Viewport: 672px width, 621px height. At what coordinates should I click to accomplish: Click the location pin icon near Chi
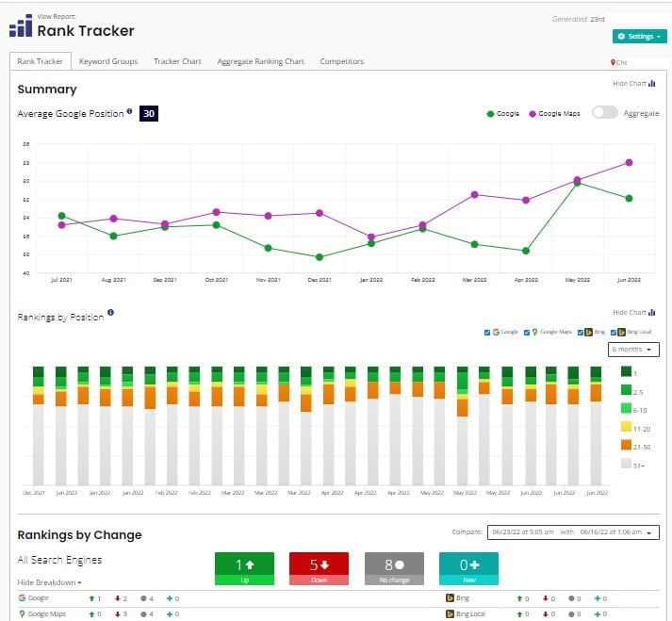click(613, 62)
